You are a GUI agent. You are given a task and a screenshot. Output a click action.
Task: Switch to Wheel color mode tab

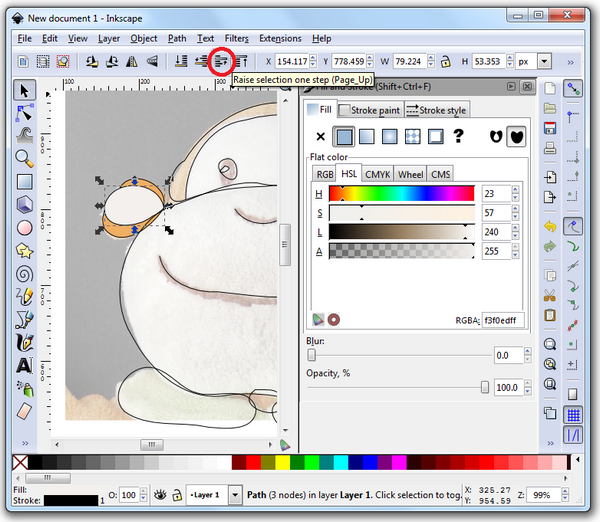tap(410, 174)
